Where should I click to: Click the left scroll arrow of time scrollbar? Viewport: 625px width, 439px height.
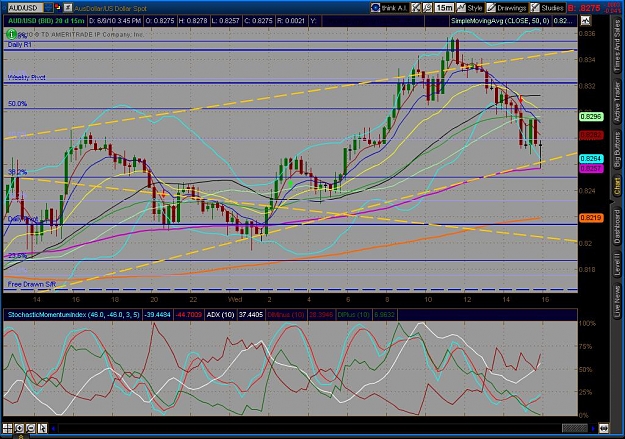53,429
